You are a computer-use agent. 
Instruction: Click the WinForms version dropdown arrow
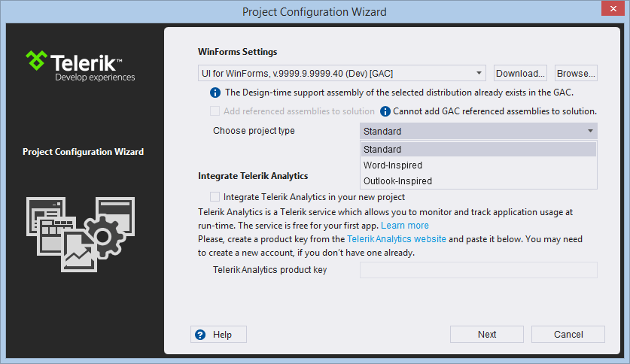tap(479, 73)
